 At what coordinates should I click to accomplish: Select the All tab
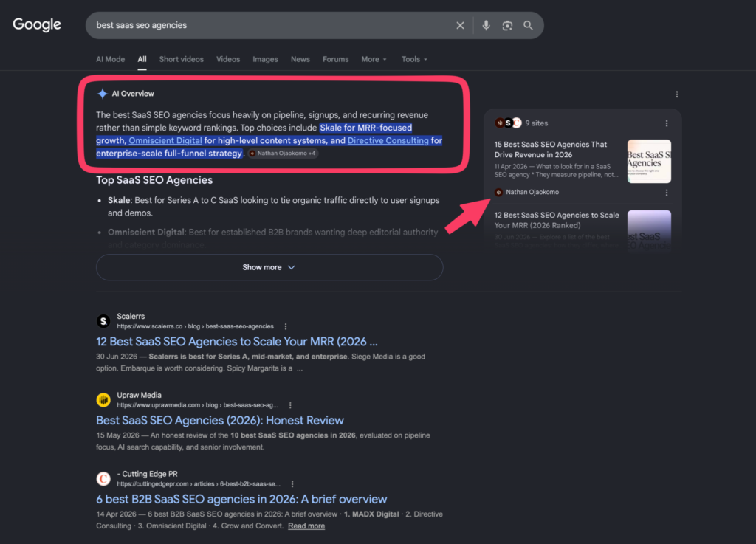pos(142,59)
